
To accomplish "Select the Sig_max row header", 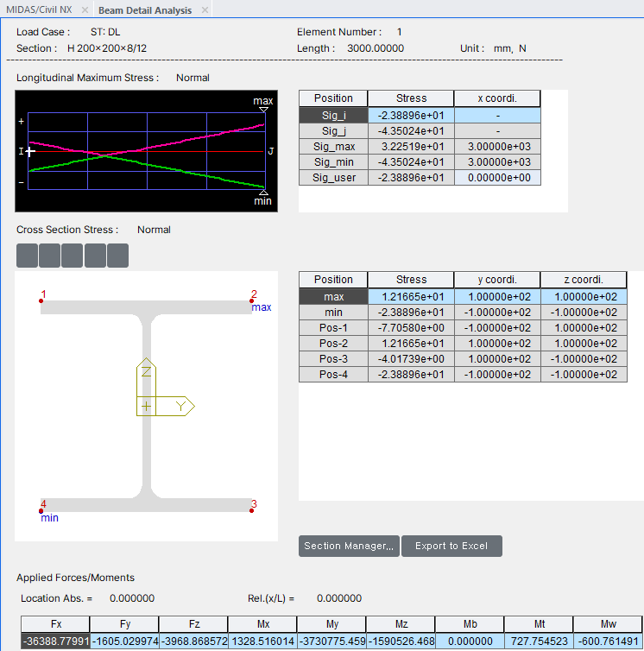I will click(x=333, y=147).
